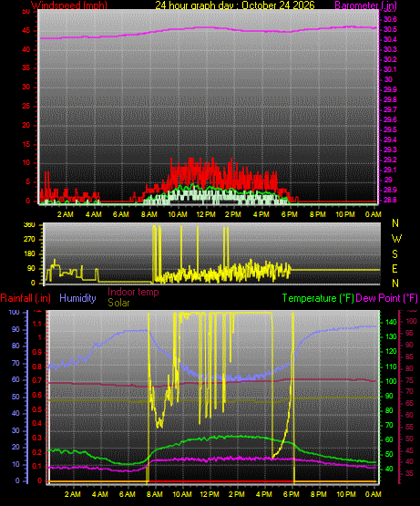Click "0 AM" below the windspeed graph

click(374, 214)
